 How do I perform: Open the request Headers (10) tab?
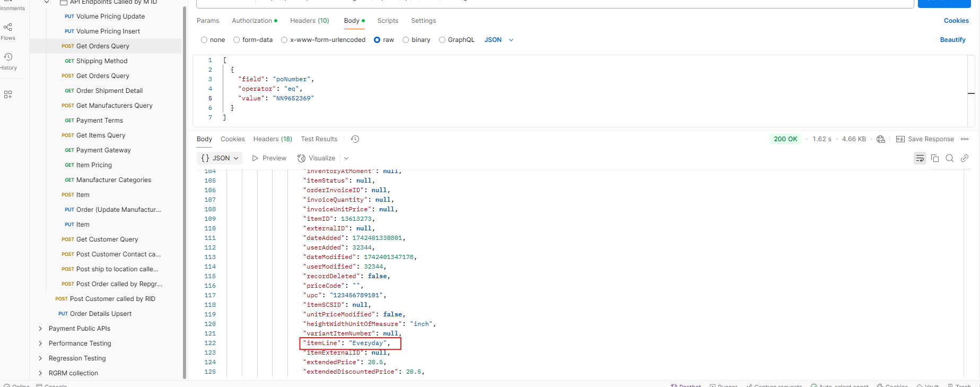310,21
